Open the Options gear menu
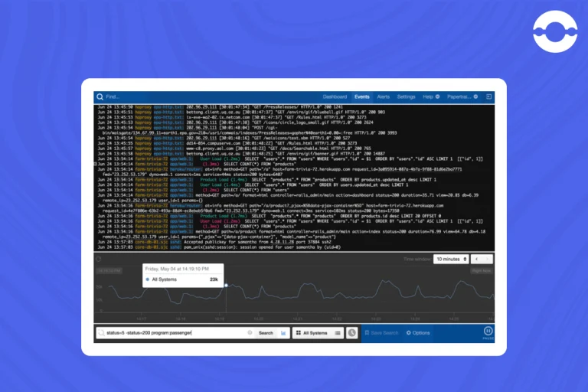 click(x=418, y=333)
